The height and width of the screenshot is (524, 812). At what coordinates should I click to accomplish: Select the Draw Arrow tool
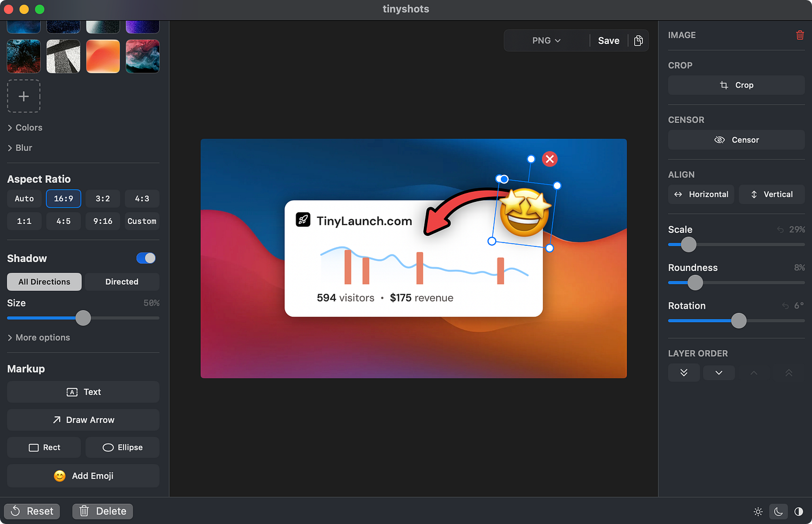[83, 420]
